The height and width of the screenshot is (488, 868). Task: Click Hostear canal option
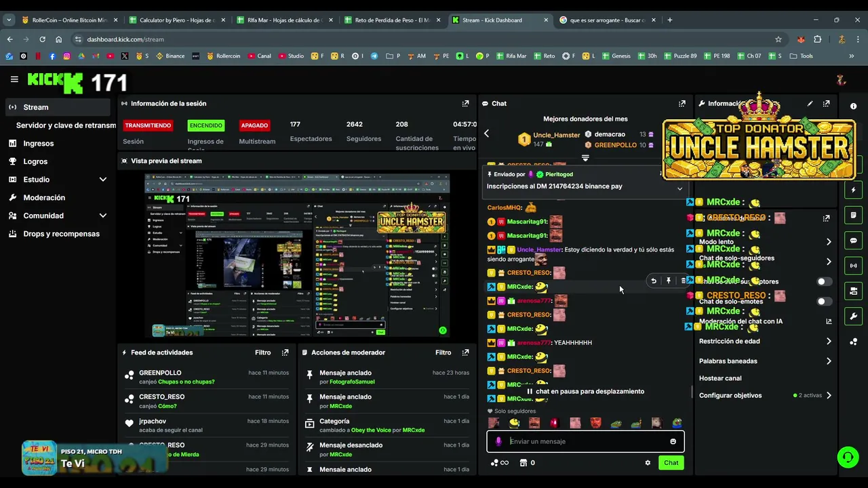[720, 378]
